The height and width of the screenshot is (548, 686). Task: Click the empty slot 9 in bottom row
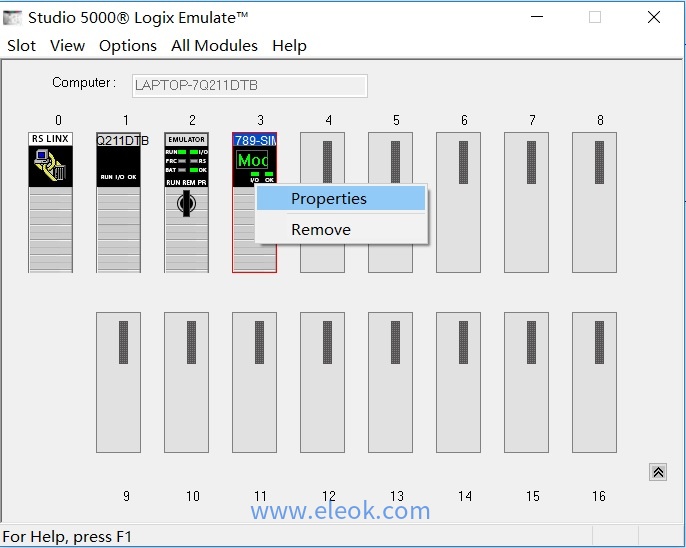tap(118, 382)
